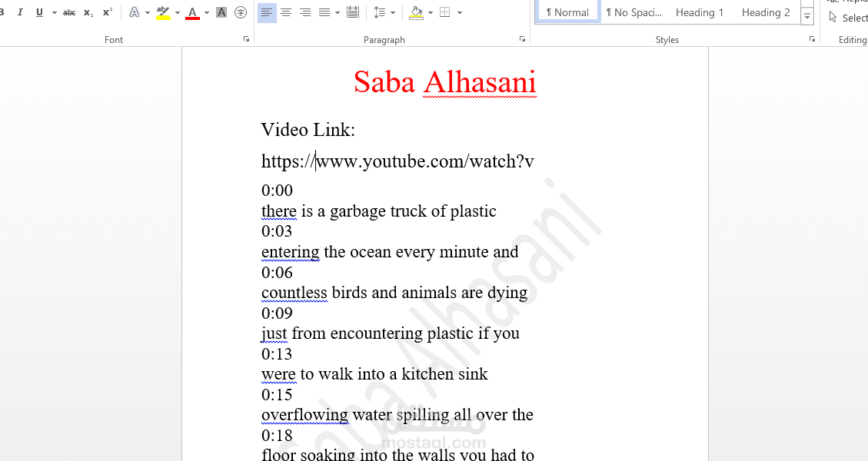Viewport: 868px width, 461px height.
Task: Justify the text
Action: tap(324, 12)
